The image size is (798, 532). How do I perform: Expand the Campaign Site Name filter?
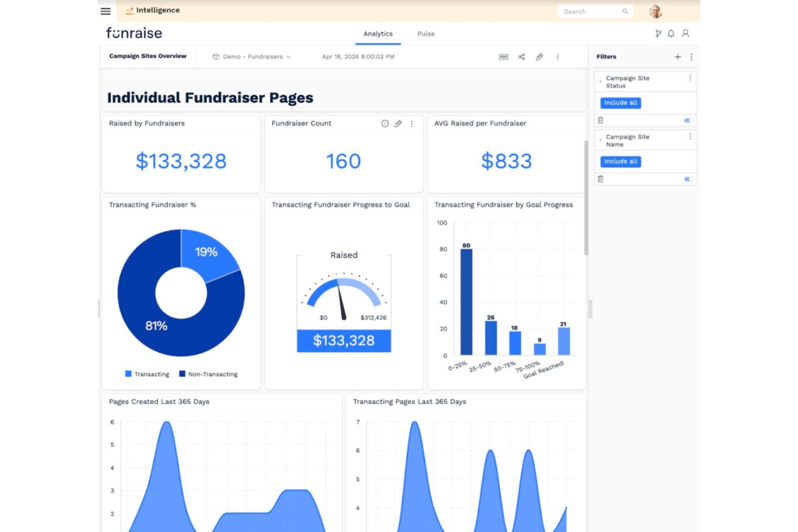[600, 140]
